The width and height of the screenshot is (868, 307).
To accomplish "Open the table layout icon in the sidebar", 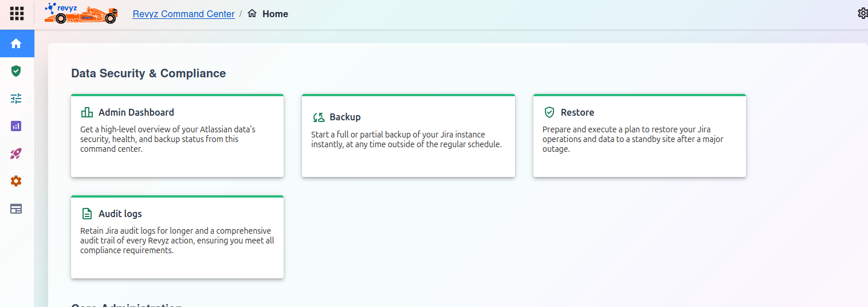I will point(16,208).
